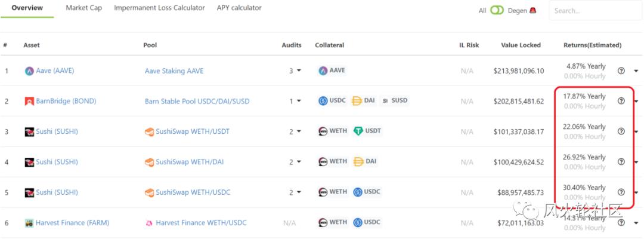Click the Aave logo icon in row 1

[29, 71]
